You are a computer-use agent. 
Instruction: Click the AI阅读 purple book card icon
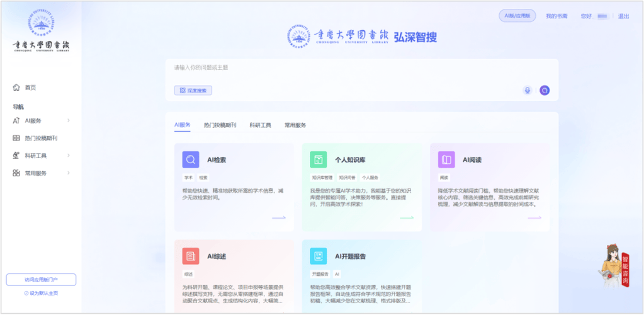point(446,160)
